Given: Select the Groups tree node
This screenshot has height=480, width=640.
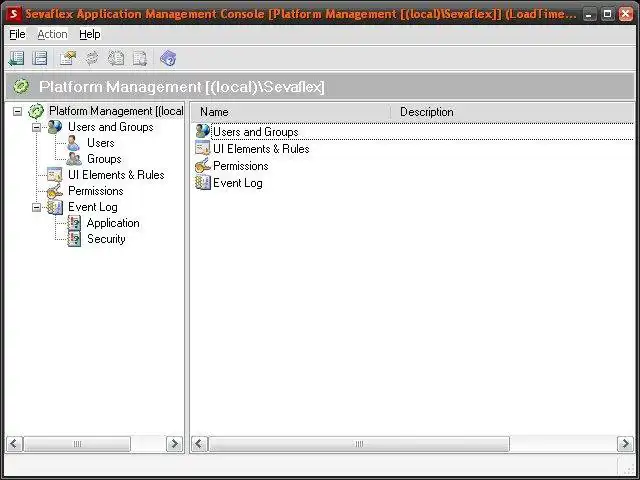Looking at the screenshot, I should (104, 159).
